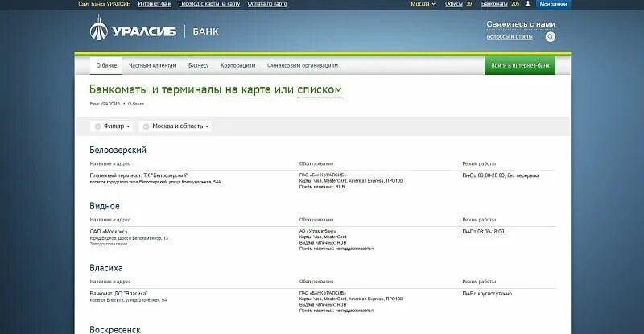Select the О банке tab

pos(106,65)
